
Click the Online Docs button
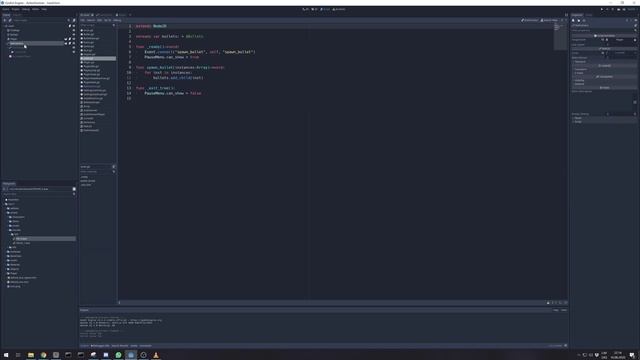(530, 20)
